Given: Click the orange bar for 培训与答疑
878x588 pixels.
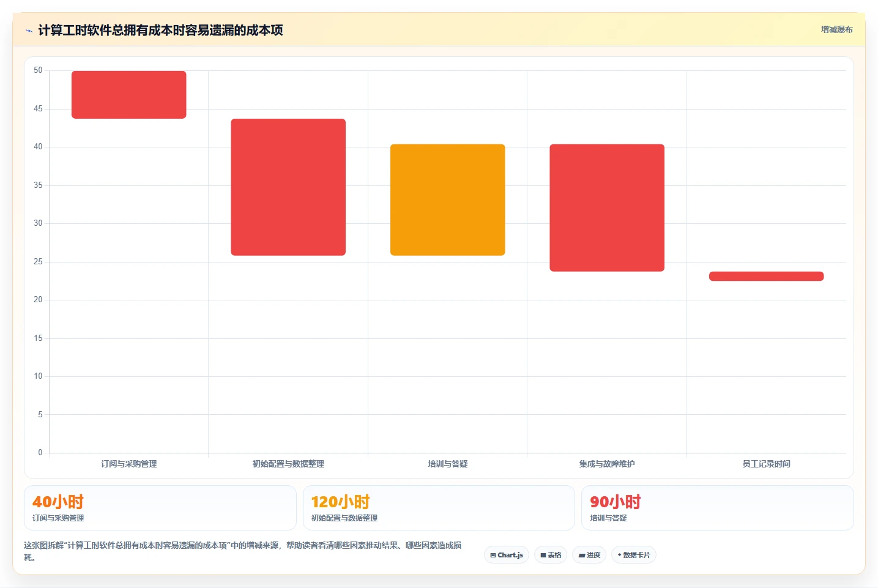Looking at the screenshot, I should (448, 200).
